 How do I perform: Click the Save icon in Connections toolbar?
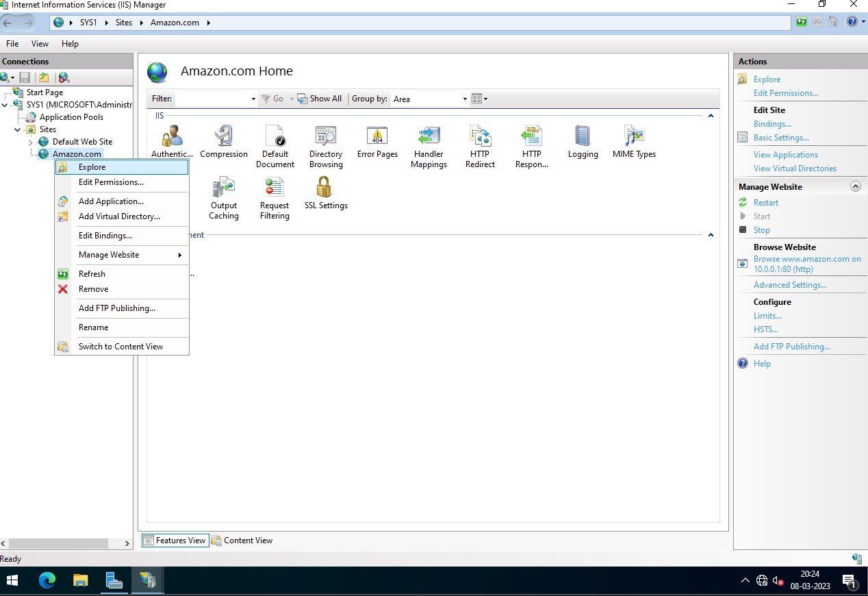pos(25,77)
